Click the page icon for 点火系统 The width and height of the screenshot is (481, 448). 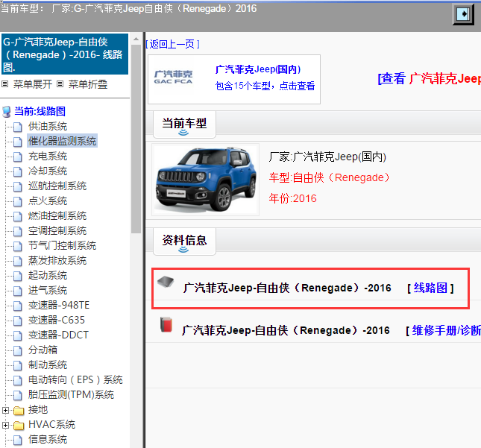(18, 201)
